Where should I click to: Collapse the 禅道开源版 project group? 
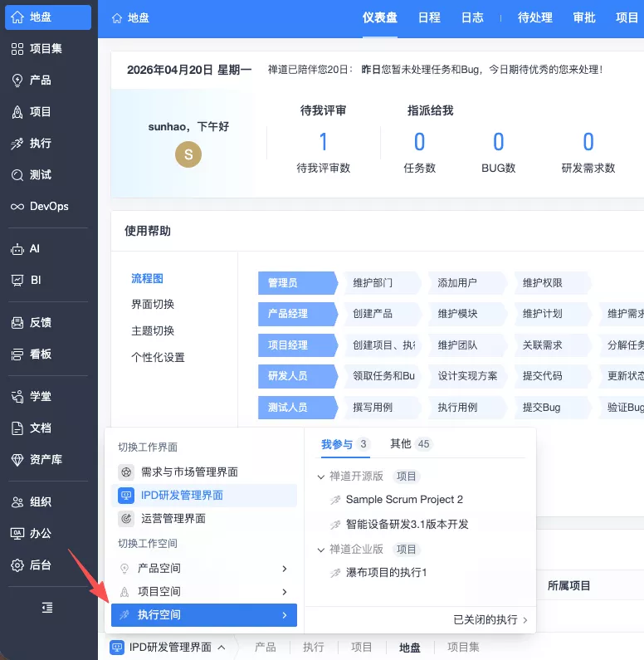(x=321, y=477)
